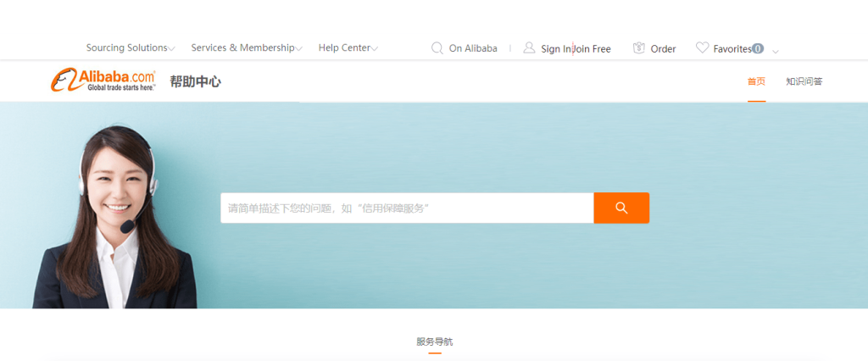Click the On Alibaba search scope
868x361 pixels.
click(x=473, y=48)
